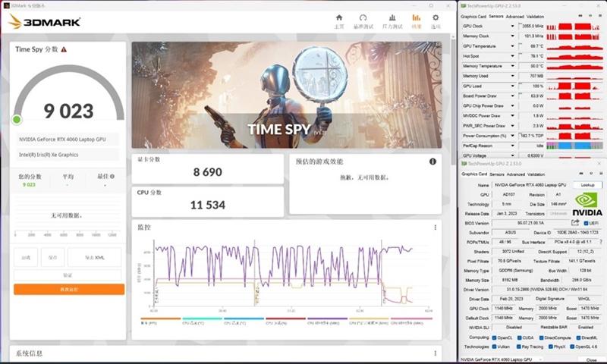Viewport: 607px width, 364px height.
Task: Click the info icon next to the best score label
Action: point(112,177)
